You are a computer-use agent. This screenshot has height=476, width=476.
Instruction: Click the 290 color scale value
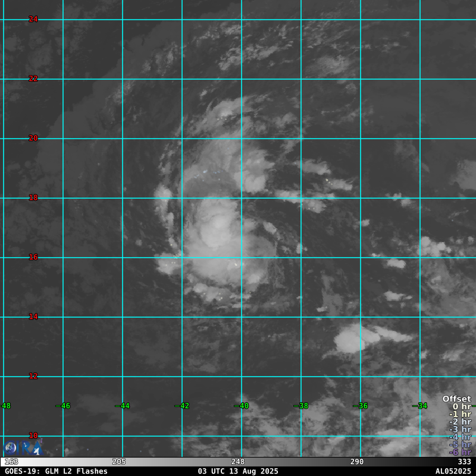[356, 462]
